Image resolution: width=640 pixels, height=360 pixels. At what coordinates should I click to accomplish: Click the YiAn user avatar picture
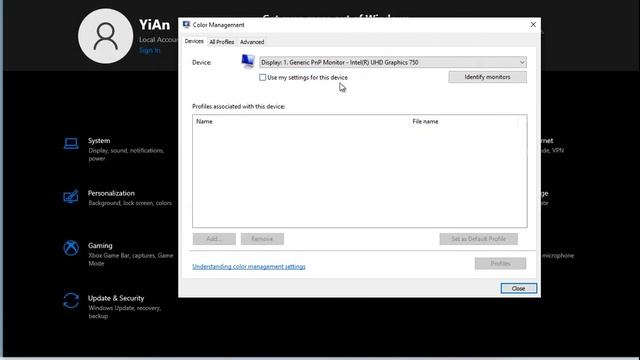(x=105, y=36)
